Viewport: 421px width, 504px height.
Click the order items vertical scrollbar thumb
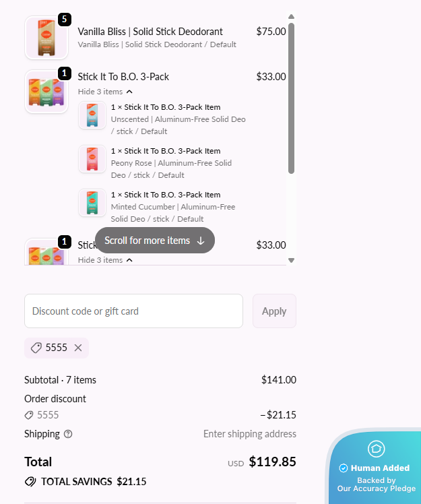point(291,98)
